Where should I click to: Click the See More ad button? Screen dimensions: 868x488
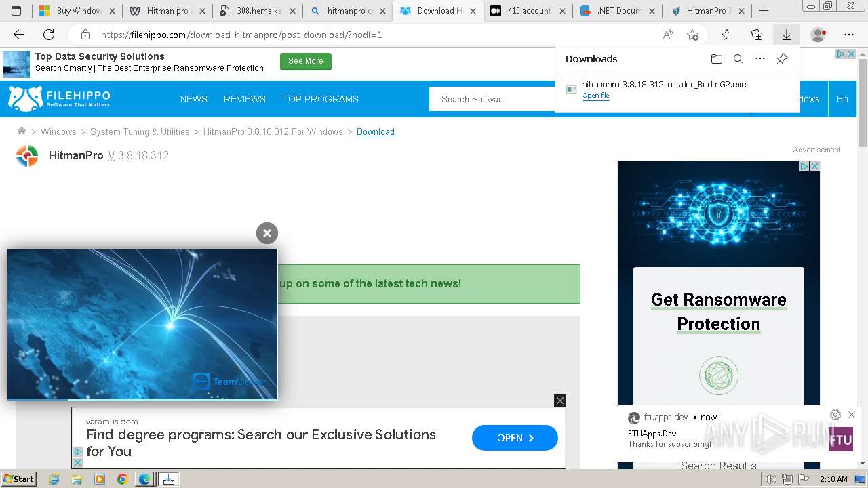click(306, 62)
